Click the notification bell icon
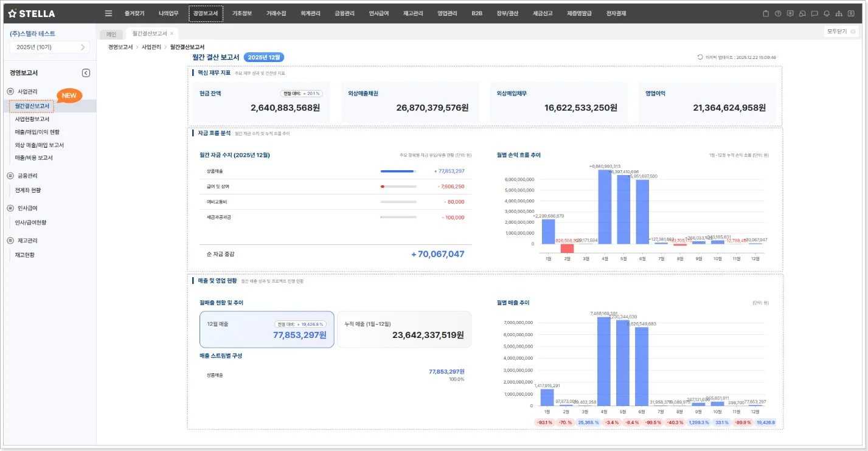 pyautogui.click(x=827, y=13)
